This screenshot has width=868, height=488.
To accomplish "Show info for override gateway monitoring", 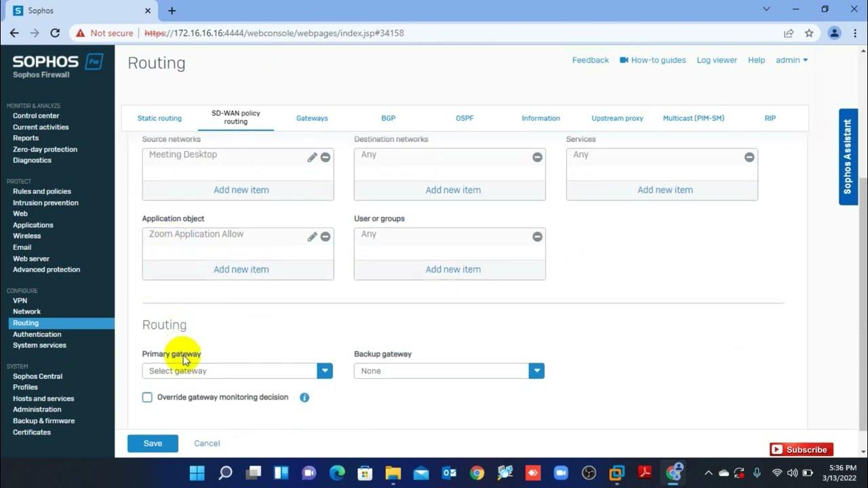I will point(304,397).
